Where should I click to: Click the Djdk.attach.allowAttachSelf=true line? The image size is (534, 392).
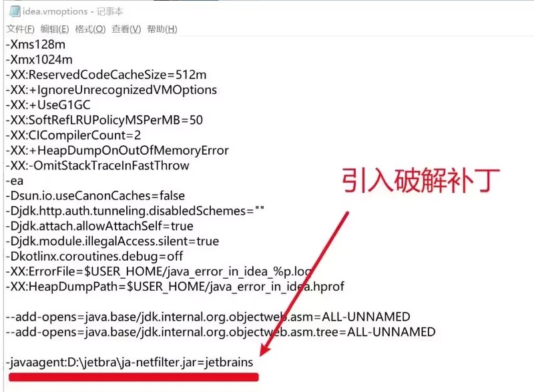(x=99, y=226)
